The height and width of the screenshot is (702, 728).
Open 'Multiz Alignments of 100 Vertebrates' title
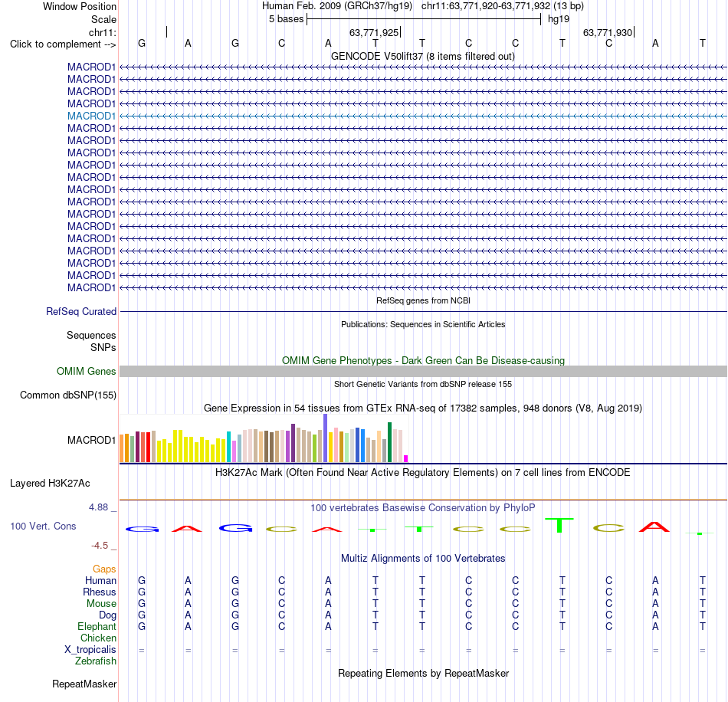coord(423,559)
